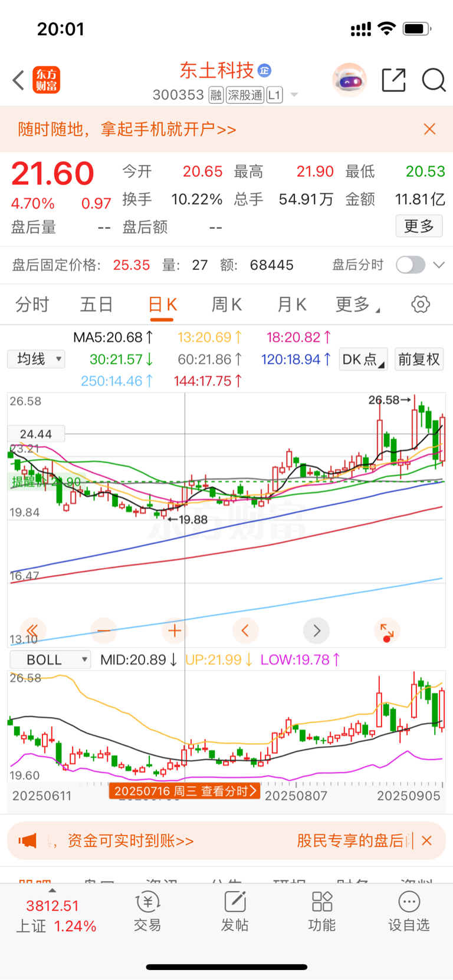Tap the current price 21.60
Screen dimensions: 453x980
click(x=52, y=174)
